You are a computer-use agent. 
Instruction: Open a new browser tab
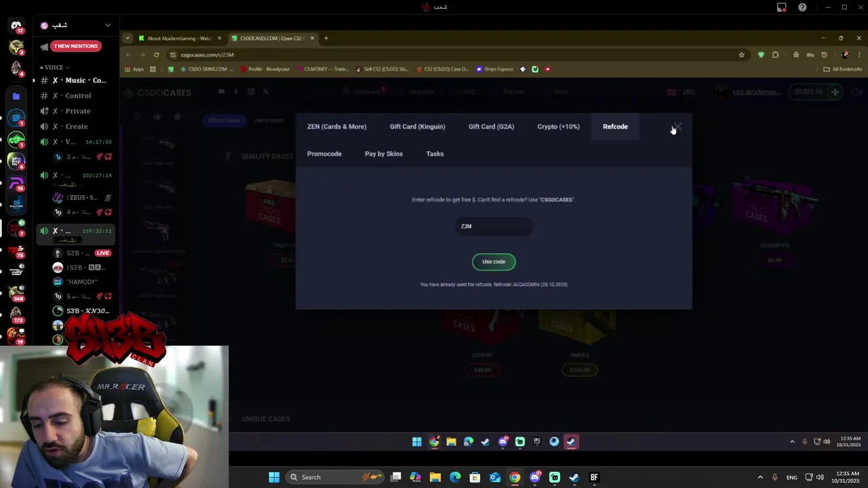click(x=326, y=38)
